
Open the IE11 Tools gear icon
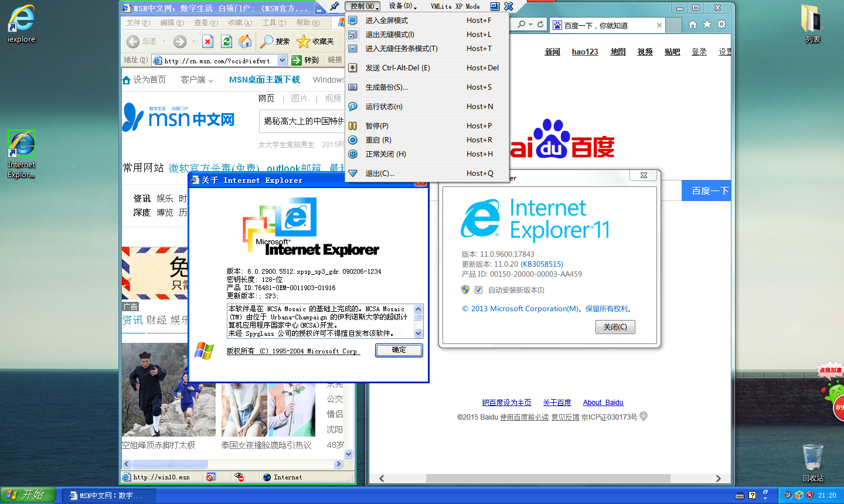tap(722, 25)
